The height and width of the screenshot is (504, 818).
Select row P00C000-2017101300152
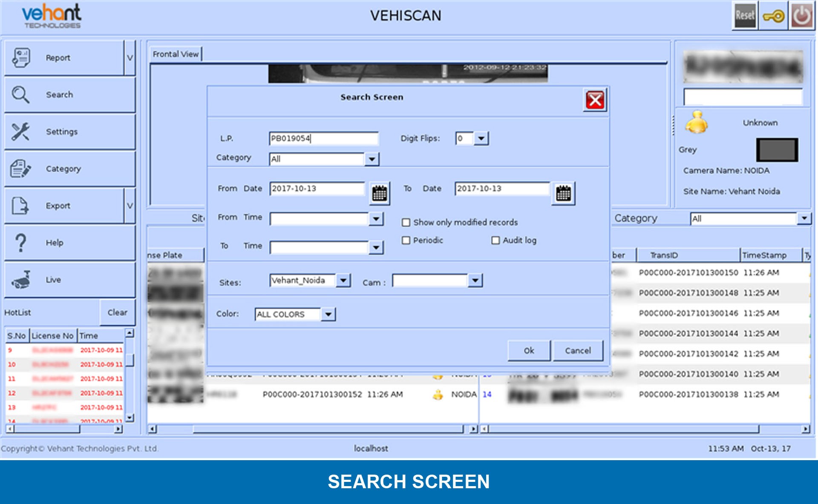point(312,394)
